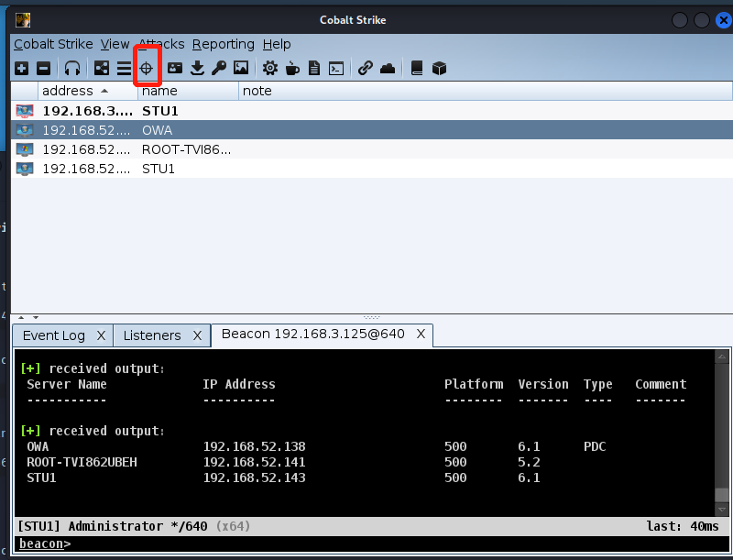Click the cloud manage web server icon
Screen dimensions: 733x560
click(388, 69)
